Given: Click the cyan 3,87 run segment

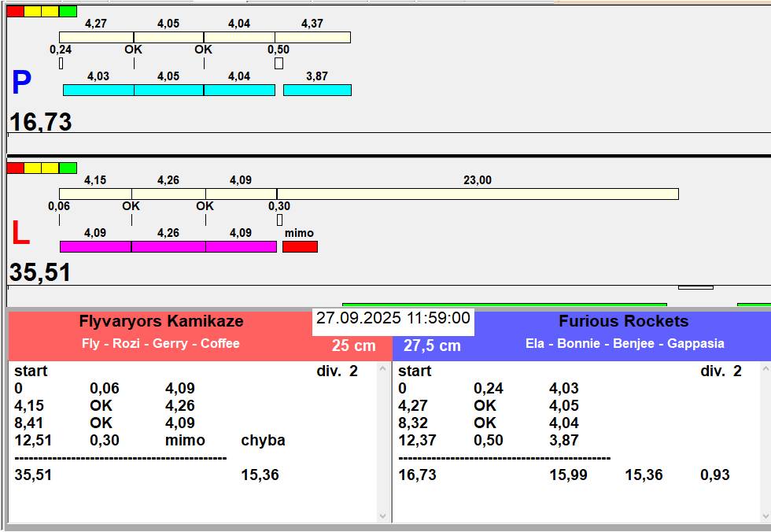Looking at the screenshot, I should tap(317, 91).
